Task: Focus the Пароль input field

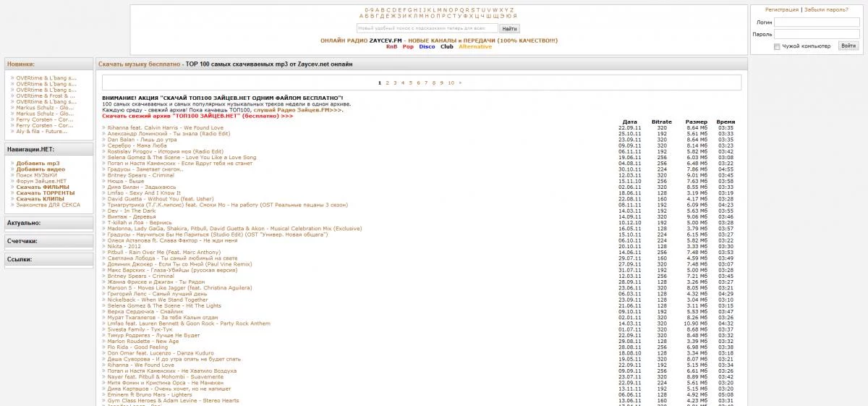Action: [x=817, y=34]
